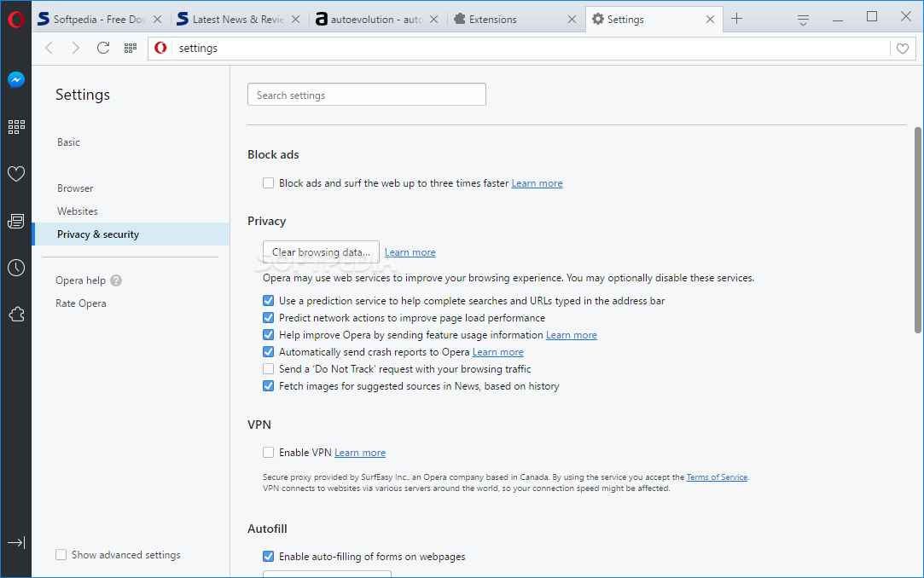Add page to bookmarks heart in address bar
This screenshot has height=578, width=924.
pyautogui.click(x=902, y=49)
